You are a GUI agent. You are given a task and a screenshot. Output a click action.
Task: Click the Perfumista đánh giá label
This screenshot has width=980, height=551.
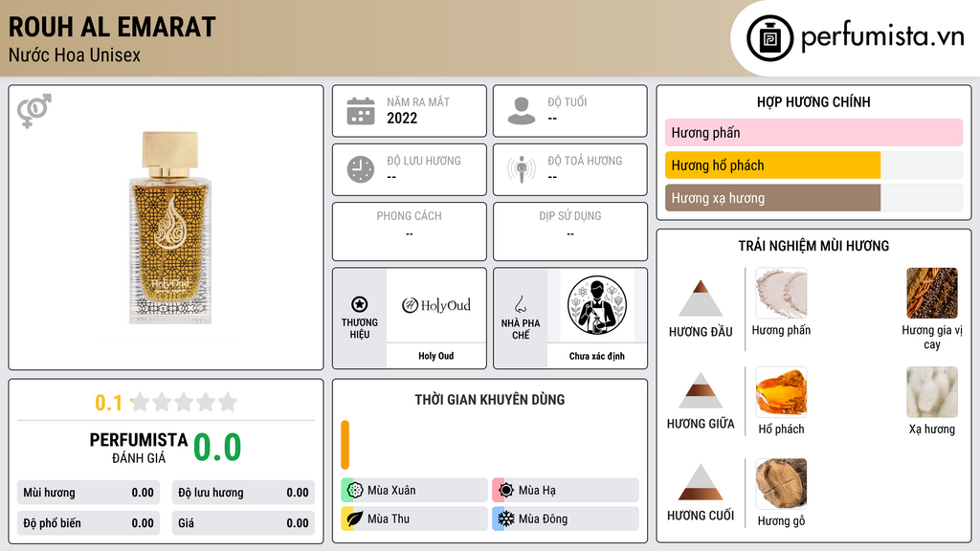[x=139, y=449]
